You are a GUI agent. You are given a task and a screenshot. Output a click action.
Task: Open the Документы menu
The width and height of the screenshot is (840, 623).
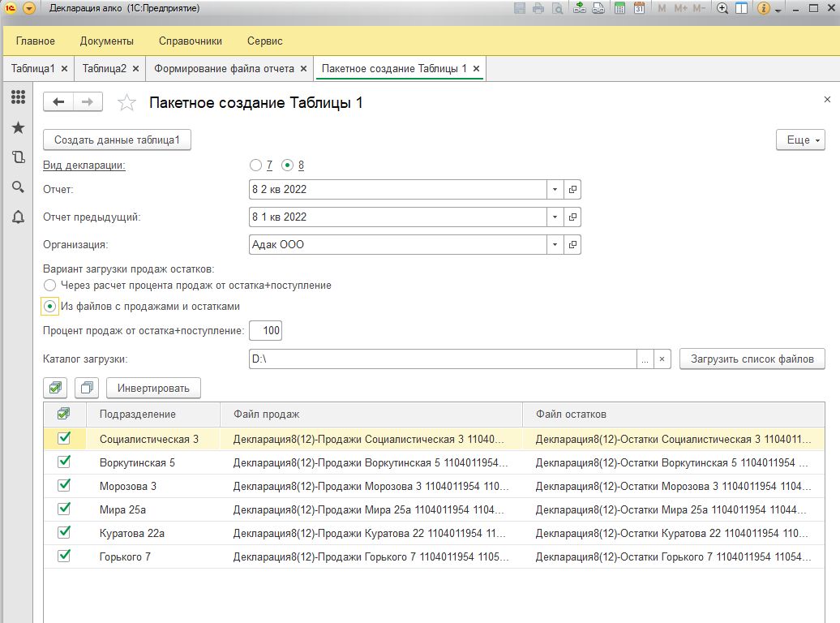tap(106, 41)
